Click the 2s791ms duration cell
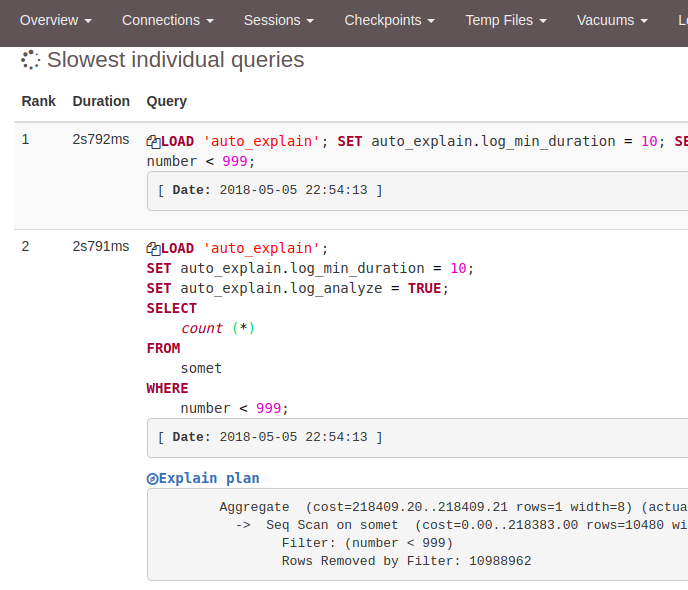The width and height of the screenshot is (688, 590). 101,246
